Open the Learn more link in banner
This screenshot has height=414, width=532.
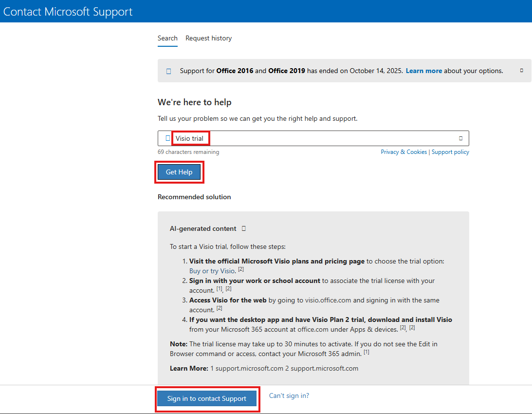coord(424,71)
